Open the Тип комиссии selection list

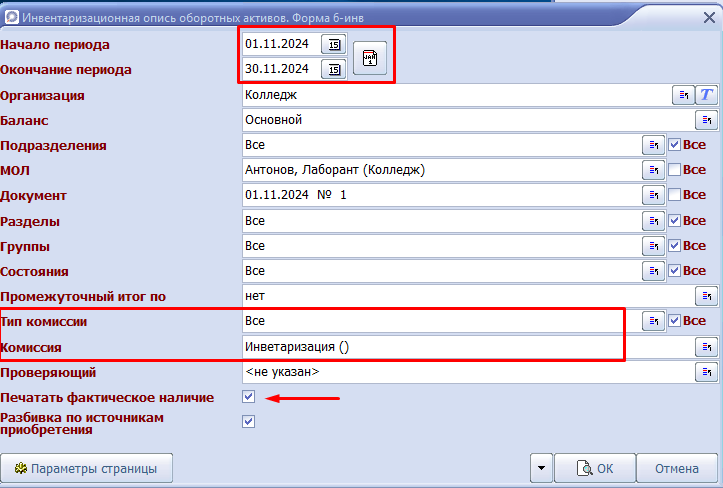tap(654, 321)
